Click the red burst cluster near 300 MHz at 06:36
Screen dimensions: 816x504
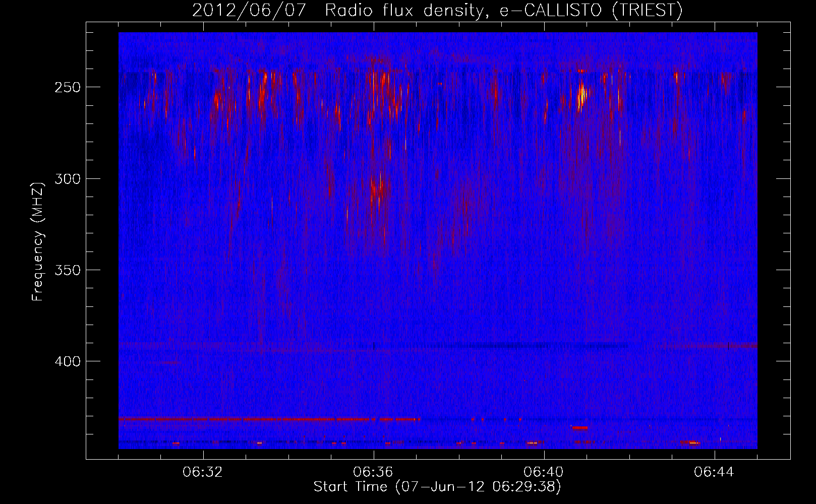pos(378,187)
